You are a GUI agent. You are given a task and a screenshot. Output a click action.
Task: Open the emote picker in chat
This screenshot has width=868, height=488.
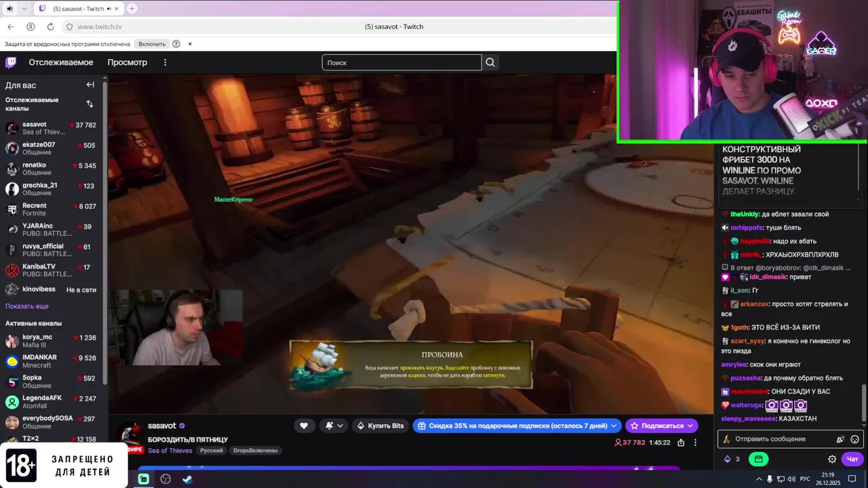[854, 439]
